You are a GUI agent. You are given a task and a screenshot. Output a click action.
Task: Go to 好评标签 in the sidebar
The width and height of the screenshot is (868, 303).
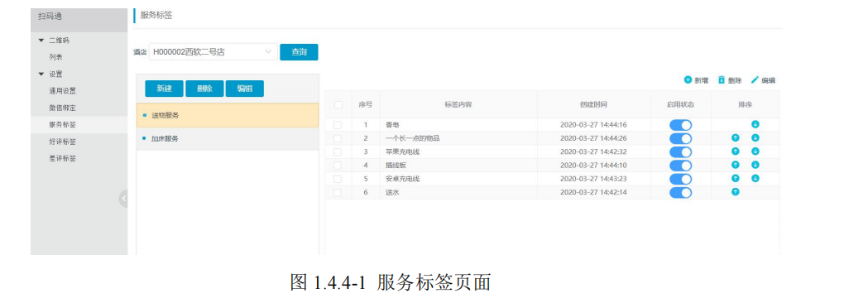(x=62, y=142)
